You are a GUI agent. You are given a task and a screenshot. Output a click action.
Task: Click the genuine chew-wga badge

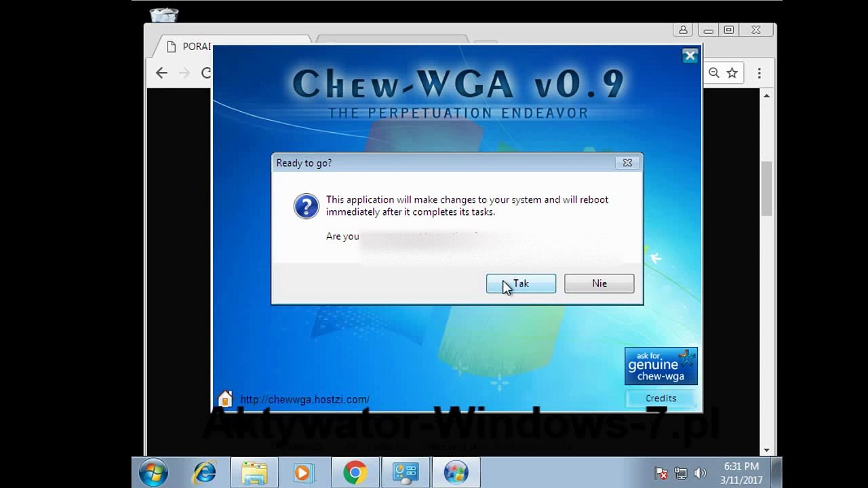tap(660, 366)
